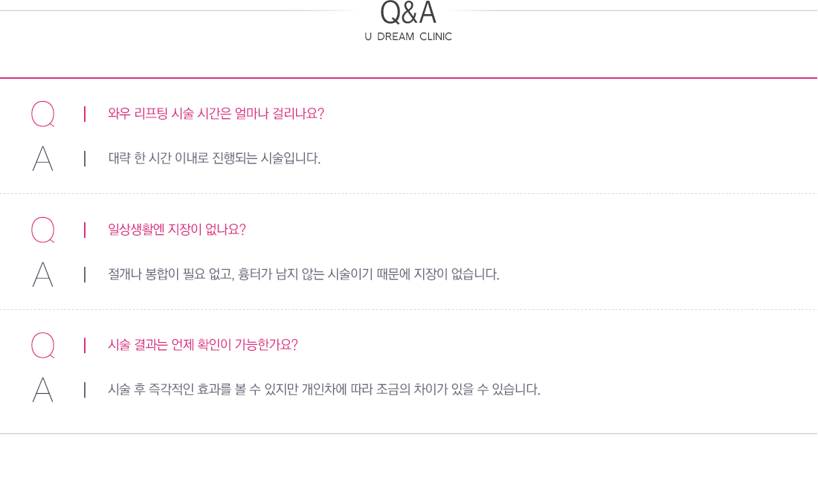
Task: Click the A icon beside 즉각적인 효과 answer
Action: click(x=43, y=390)
